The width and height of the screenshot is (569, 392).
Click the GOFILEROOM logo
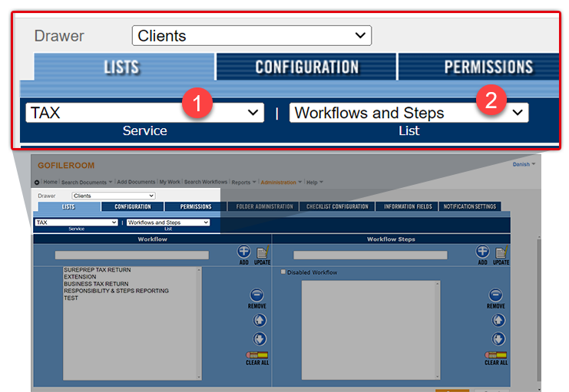click(x=66, y=166)
